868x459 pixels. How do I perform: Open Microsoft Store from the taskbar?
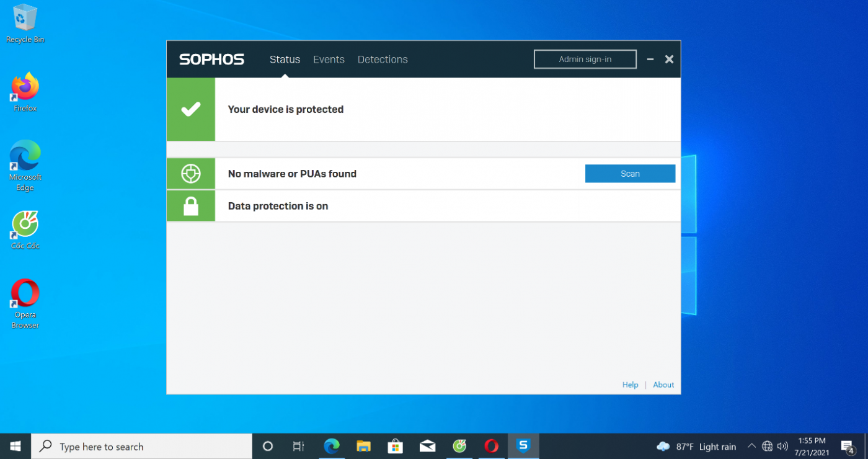click(x=395, y=446)
